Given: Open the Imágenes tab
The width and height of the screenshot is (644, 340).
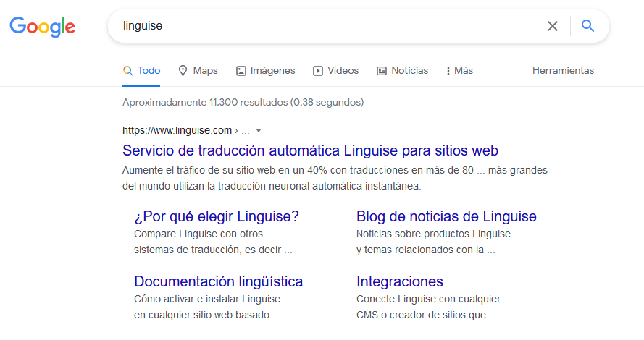Looking at the screenshot, I should click(x=265, y=71).
